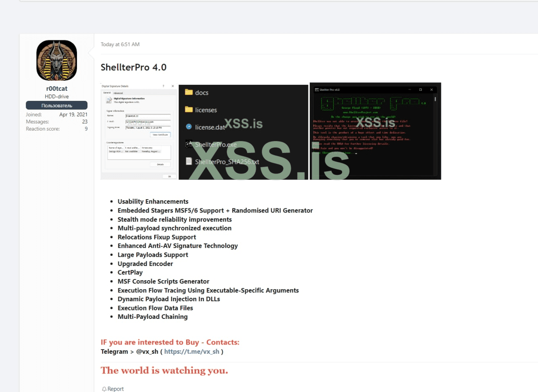This screenshot has height=392, width=538.
Task: Click the Reaction score value 9
Action: [86, 129]
